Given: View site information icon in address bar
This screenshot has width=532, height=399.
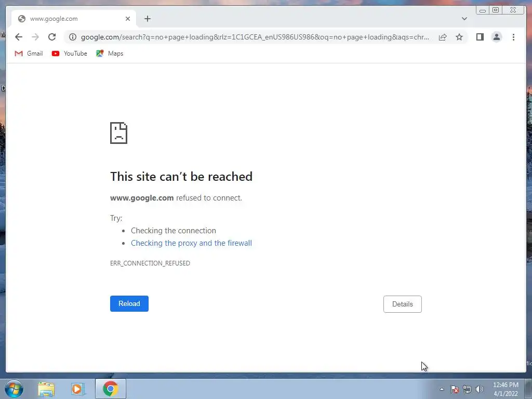Looking at the screenshot, I should click(x=73, y=37).
